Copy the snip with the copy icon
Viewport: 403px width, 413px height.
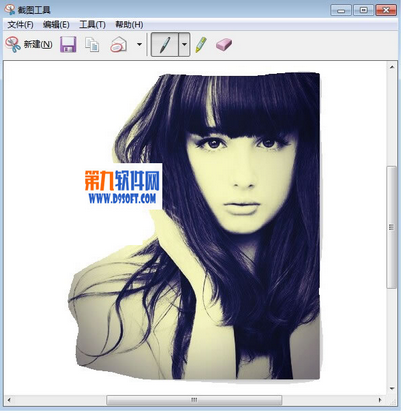(92, 45)
